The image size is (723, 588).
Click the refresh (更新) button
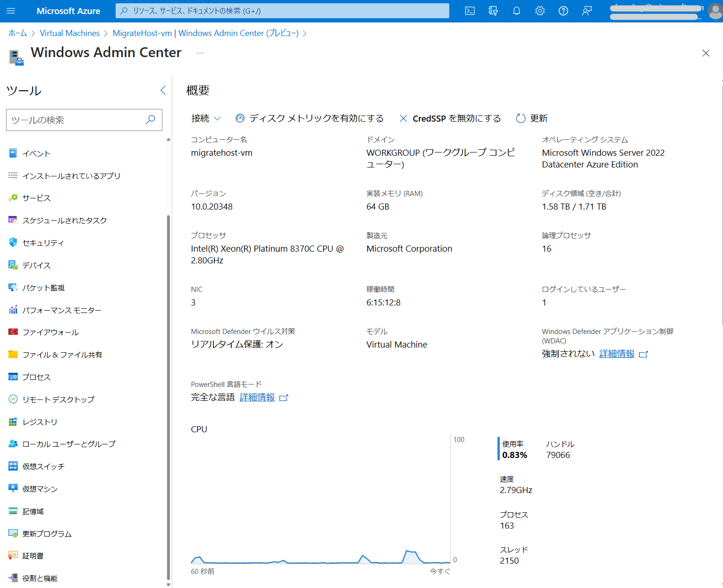[532, 118]
